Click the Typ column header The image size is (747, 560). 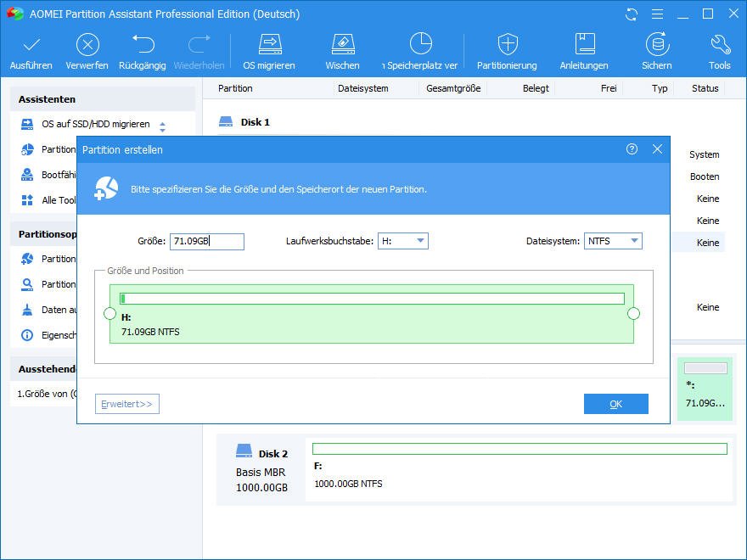point(660,88)
